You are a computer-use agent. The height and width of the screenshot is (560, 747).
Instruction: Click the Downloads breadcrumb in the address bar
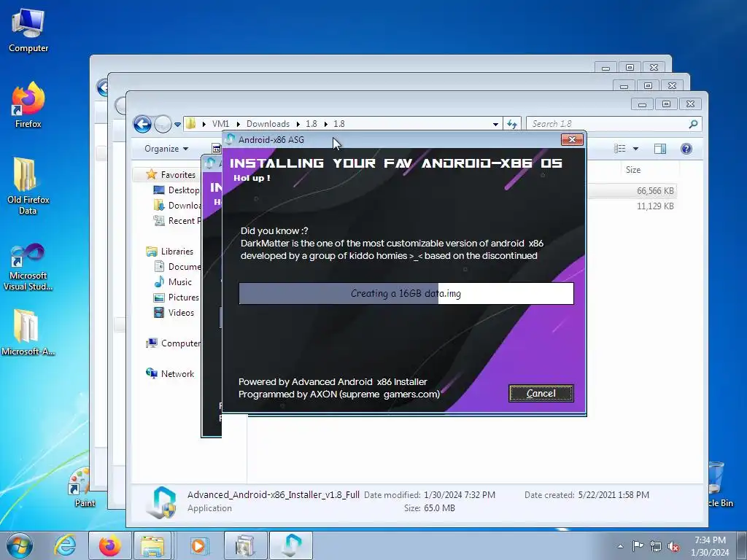tap(268, 124)
